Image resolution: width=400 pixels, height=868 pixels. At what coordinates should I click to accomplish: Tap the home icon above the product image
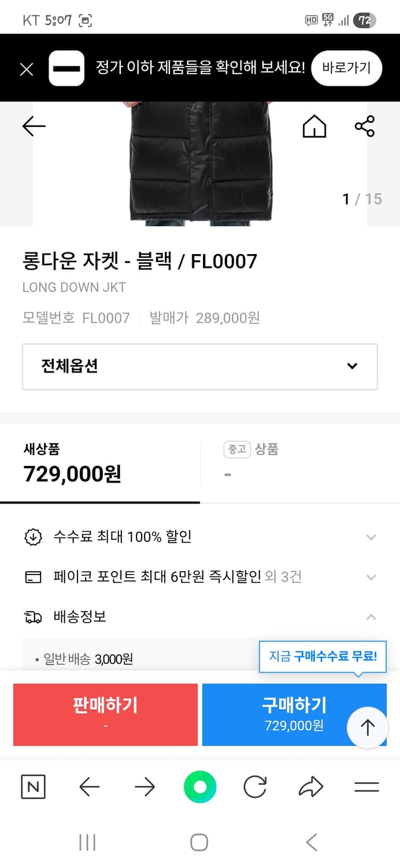314,126
